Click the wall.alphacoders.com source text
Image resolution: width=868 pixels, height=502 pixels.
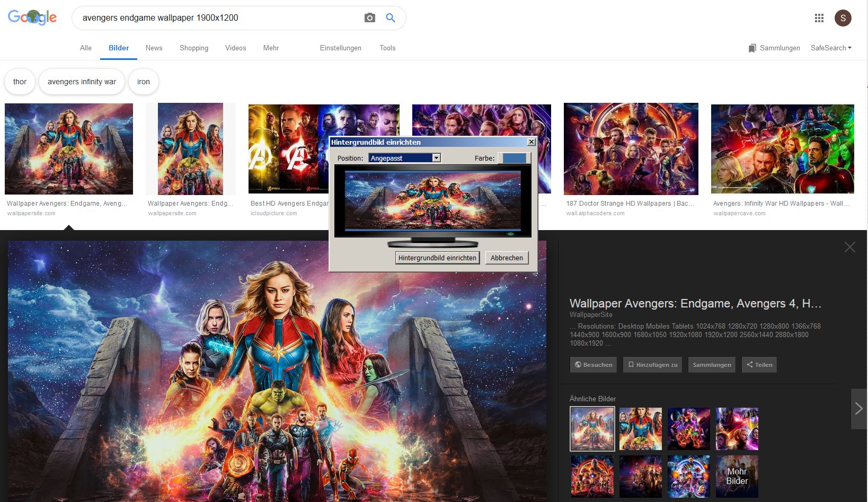595,213
